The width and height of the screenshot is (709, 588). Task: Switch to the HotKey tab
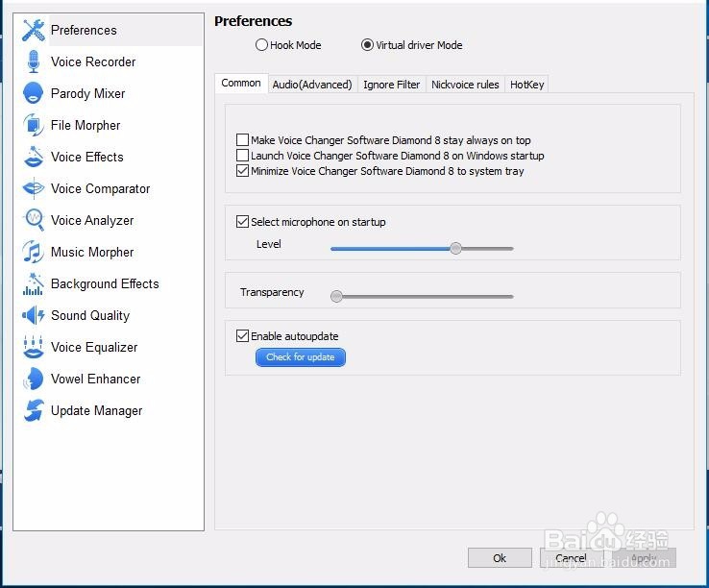[x=526, y=85]
